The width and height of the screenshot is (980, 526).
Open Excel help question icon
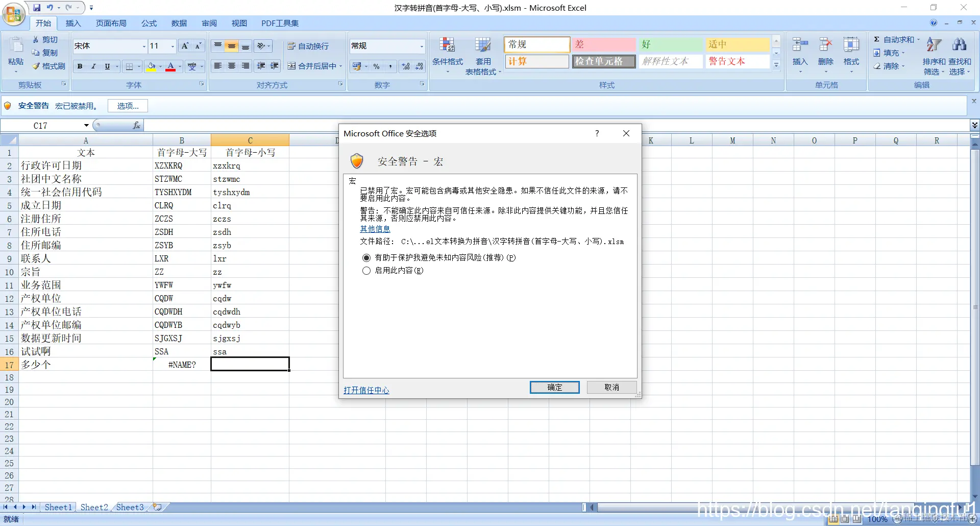pos(934,23)
